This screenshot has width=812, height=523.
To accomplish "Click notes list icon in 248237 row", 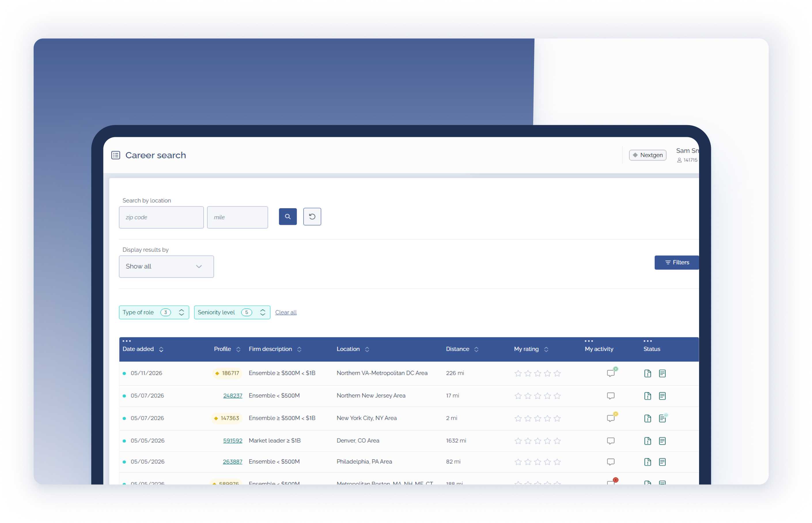I will click(662, 396).
